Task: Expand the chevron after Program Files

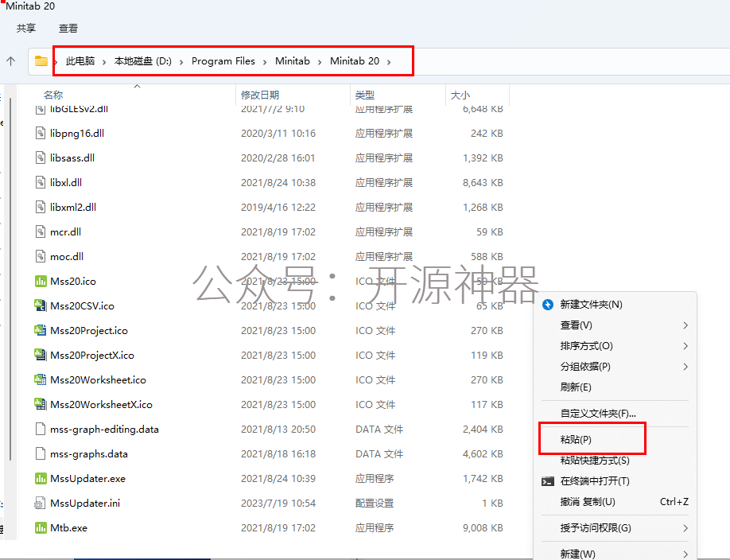Action: point(265,62)
